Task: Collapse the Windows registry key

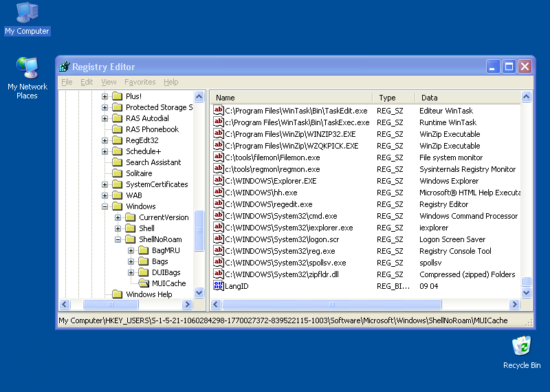Action: click(104, 206)
